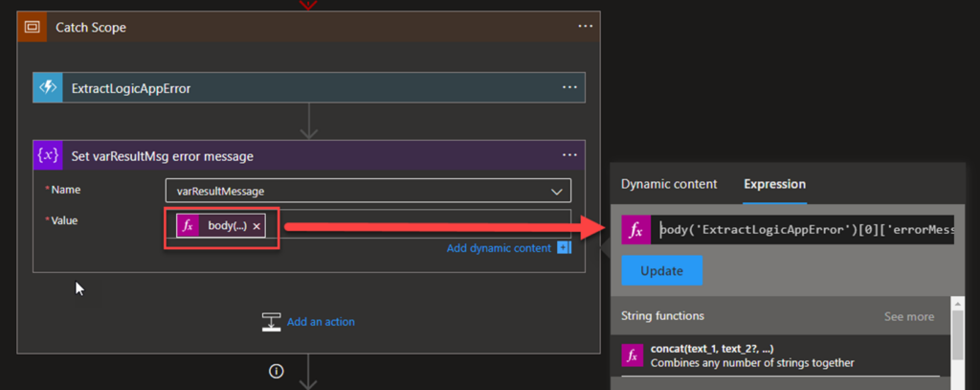Open the Catch Scope ellipsis menu
This screenshot has height=390, width=980.
tap(585, 27)
